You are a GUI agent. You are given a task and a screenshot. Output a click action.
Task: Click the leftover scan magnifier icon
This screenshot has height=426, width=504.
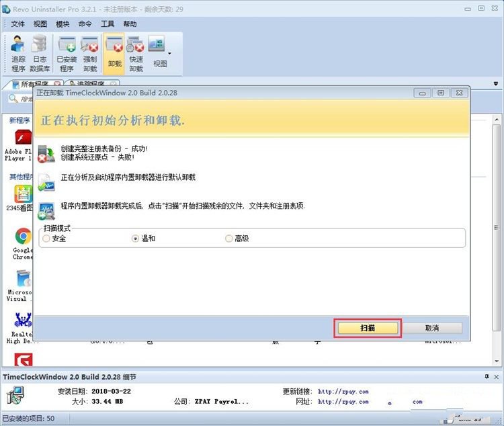(46, 211)
